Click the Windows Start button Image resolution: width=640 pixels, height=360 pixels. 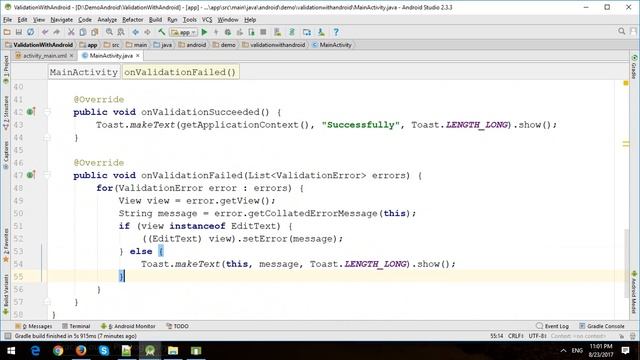[x=11, y=351]
